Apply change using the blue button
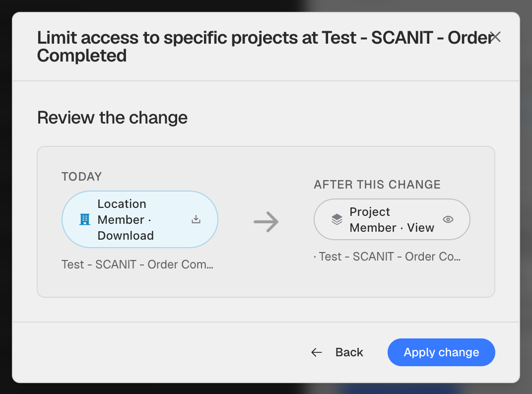 pos(441,352)
